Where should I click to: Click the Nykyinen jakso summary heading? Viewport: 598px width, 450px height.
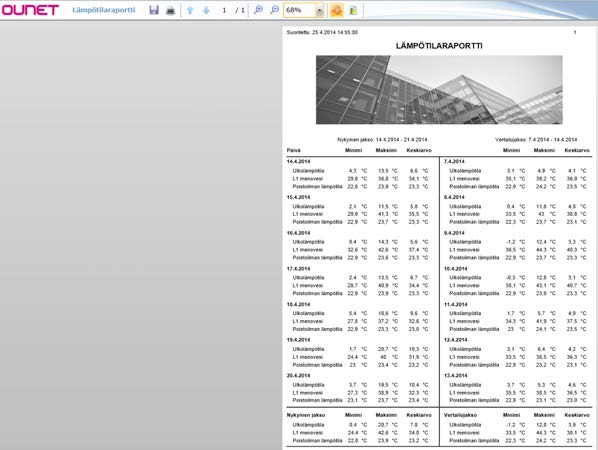click(306, 415)
